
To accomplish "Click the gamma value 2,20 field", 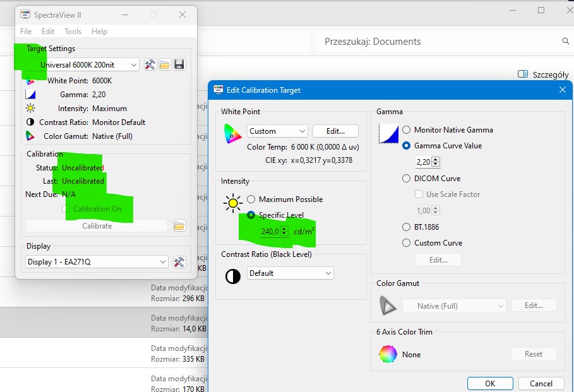I will [424, 162].
